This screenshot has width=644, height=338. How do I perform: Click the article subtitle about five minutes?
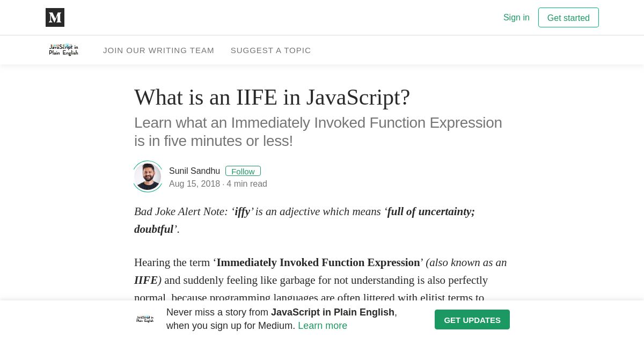tap(318, 132)
